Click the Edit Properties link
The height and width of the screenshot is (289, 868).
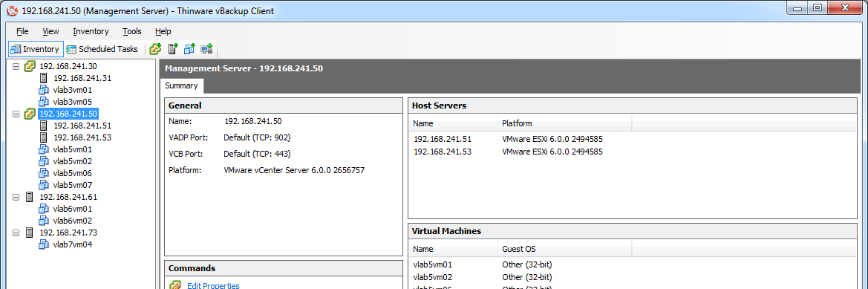coord(213,286)
